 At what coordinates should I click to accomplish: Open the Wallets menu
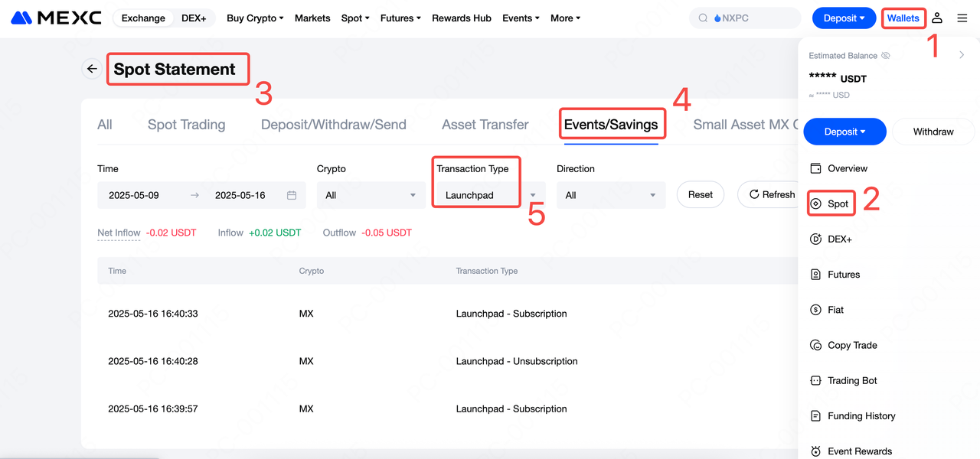point(903,18)
